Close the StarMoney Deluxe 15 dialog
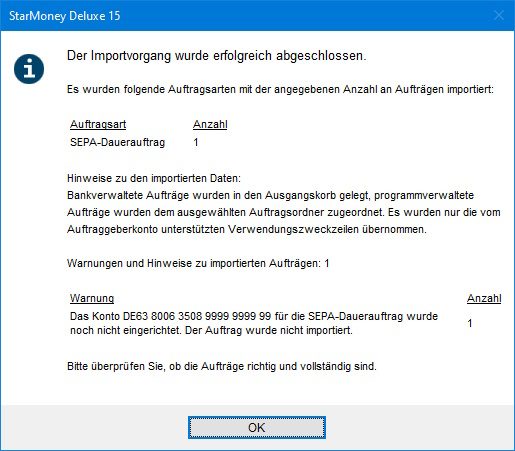Viewport: 515px width, 451px height. coord(499,15)
